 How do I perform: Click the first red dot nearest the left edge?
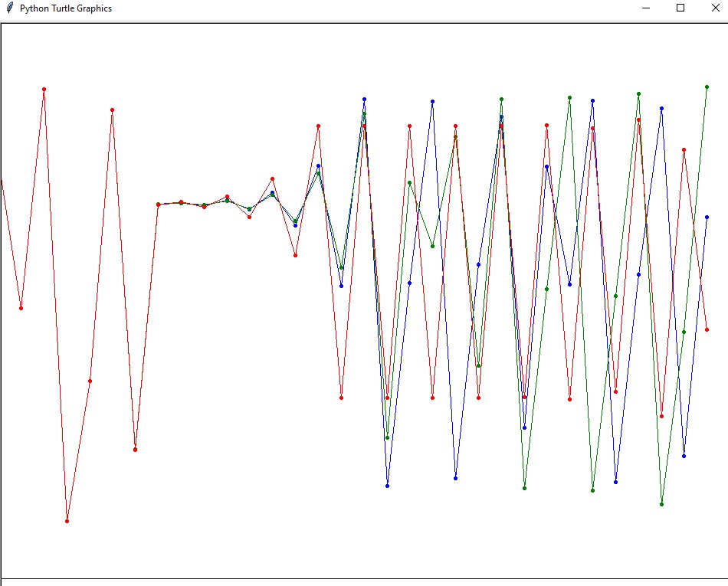21,308
